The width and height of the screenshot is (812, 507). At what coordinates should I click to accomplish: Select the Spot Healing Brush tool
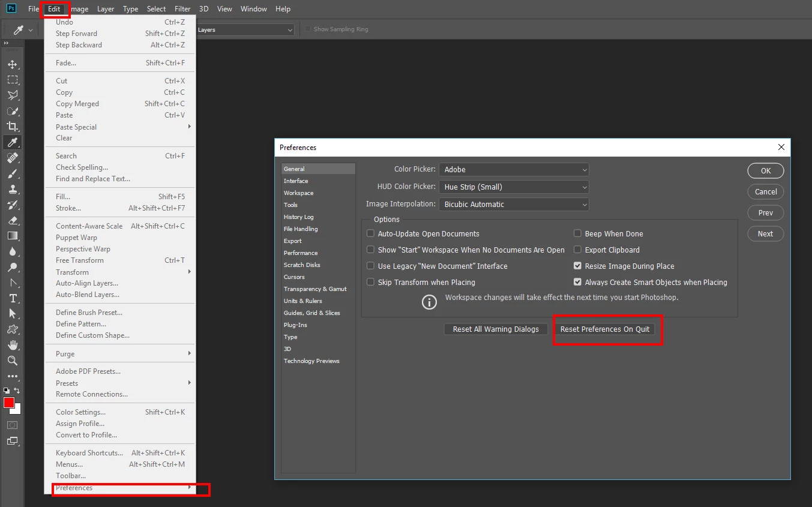tap(12, 158)
